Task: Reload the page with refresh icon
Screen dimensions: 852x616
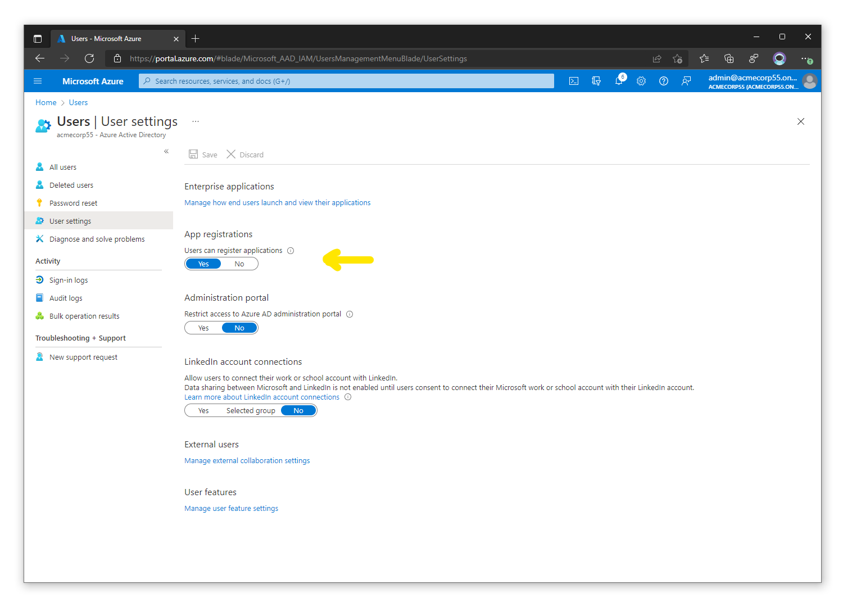Action: coord(89,58)
